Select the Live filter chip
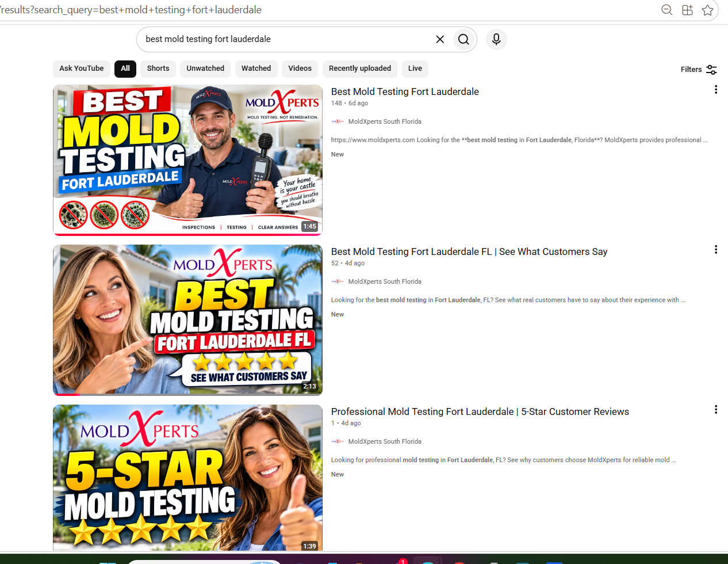728x564 pixels. click(415, 68)
